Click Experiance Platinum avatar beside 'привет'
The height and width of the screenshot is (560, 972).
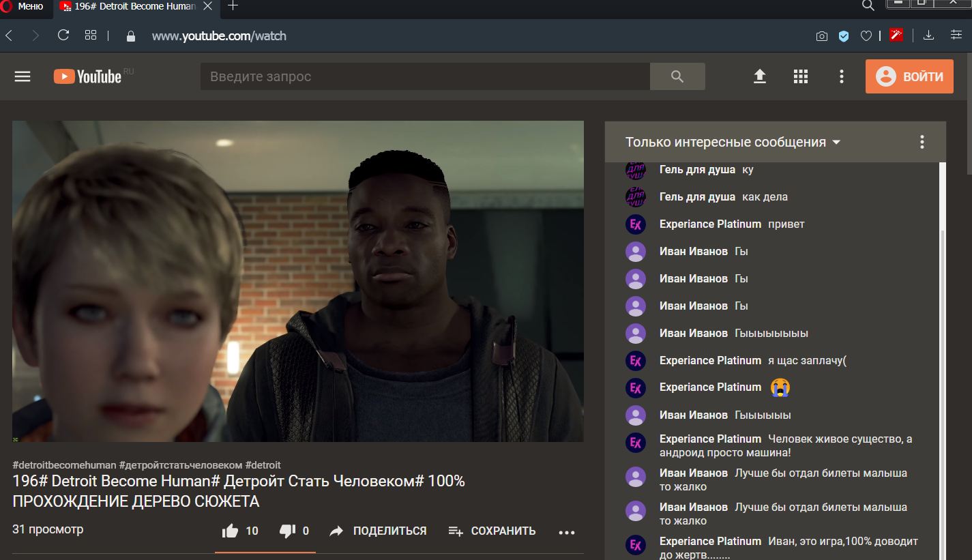point(636,224)
